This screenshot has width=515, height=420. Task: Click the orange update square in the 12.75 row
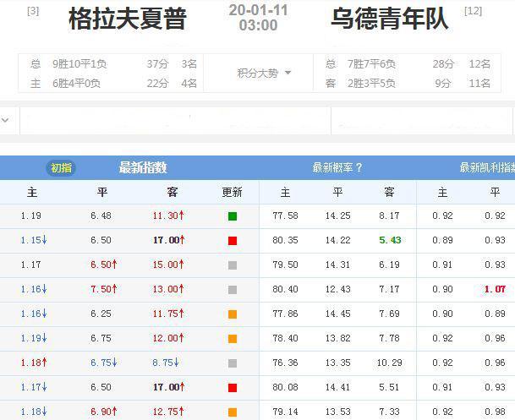point(233,412)
